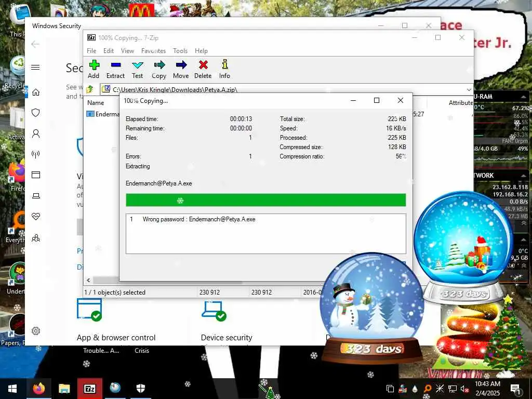Click the network tray icon

tap(453, 389)
